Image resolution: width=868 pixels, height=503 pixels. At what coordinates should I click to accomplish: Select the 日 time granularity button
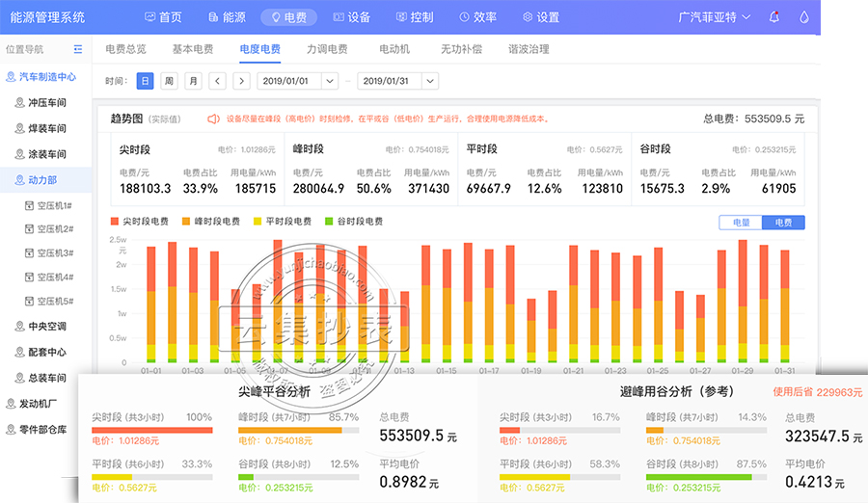(145, 82)
